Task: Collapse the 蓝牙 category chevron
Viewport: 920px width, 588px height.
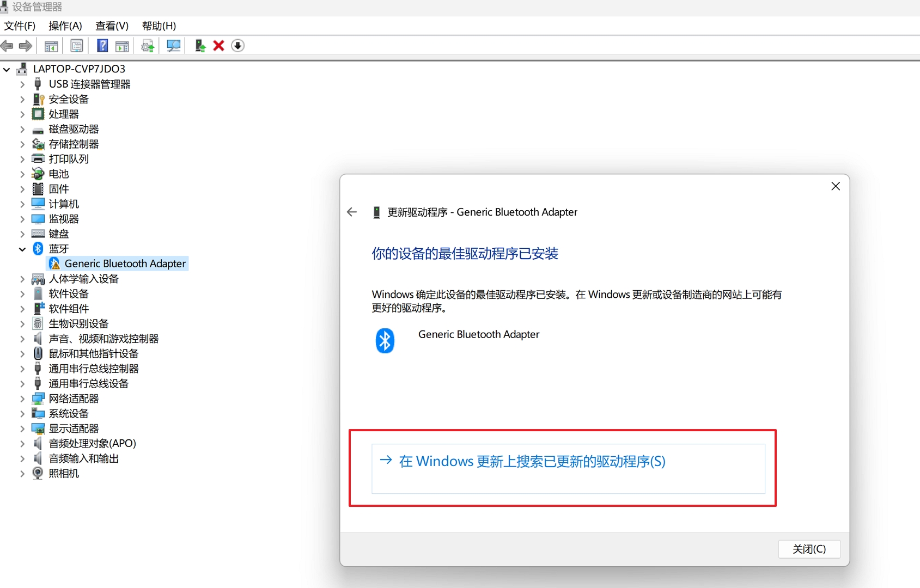Action: click(22, 249)
